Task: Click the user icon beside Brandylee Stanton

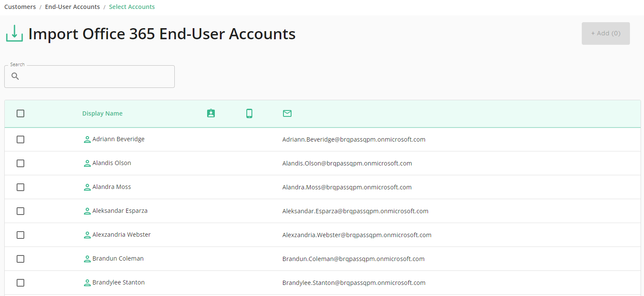Action: [87, 283]
